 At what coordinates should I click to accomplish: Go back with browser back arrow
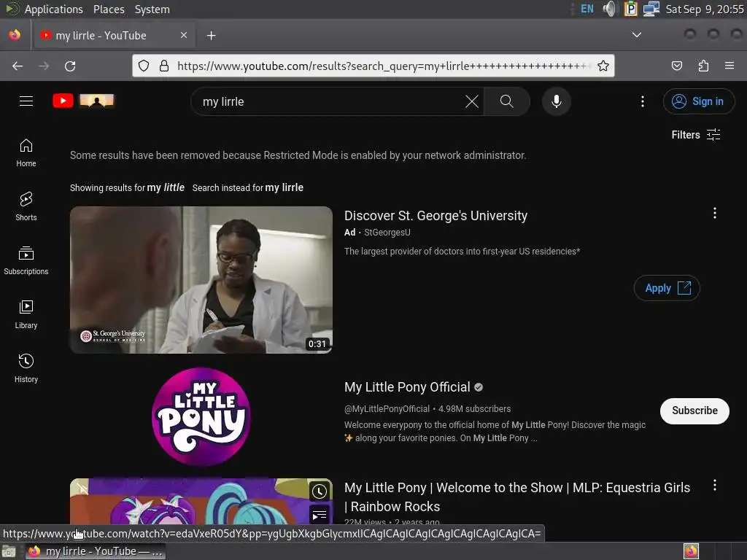[18, 66]
